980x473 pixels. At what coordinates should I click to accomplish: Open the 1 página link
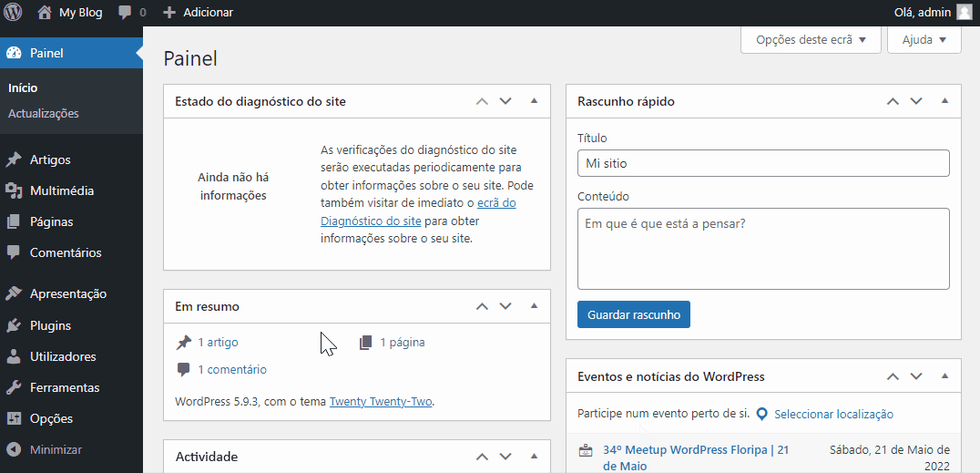pos(403,343)
